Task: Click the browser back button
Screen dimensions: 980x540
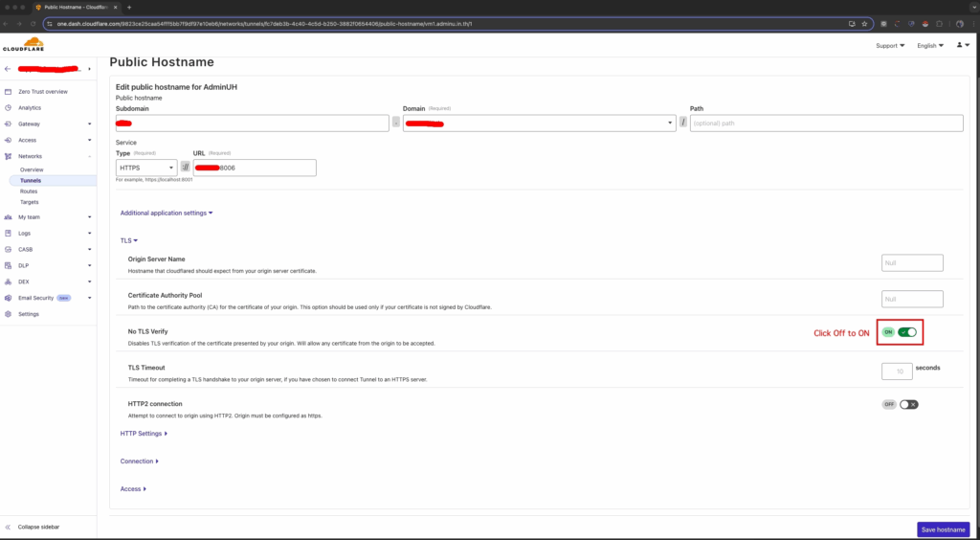Action: pos(7,24)
